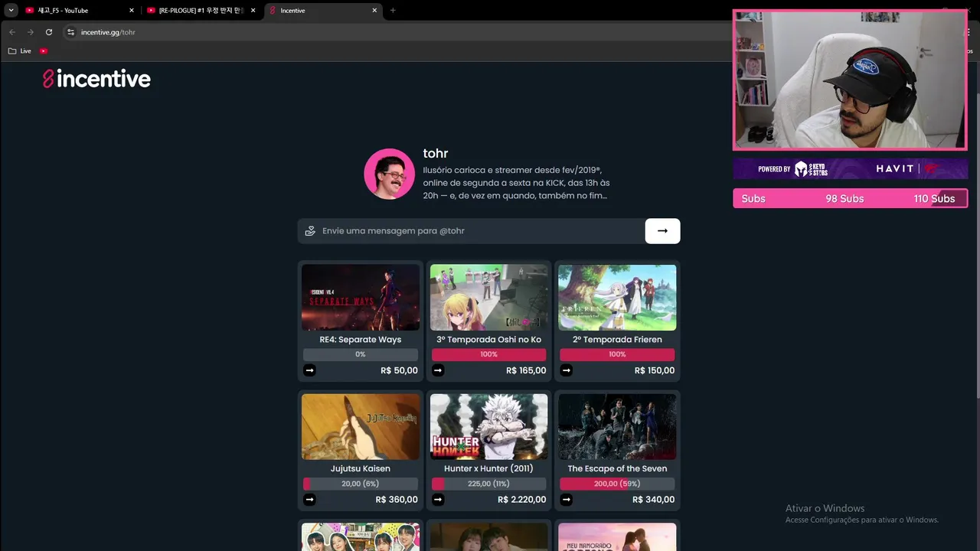
Task: Open The Escape of the Seven arrow
Action: click(x=567, y=500)
